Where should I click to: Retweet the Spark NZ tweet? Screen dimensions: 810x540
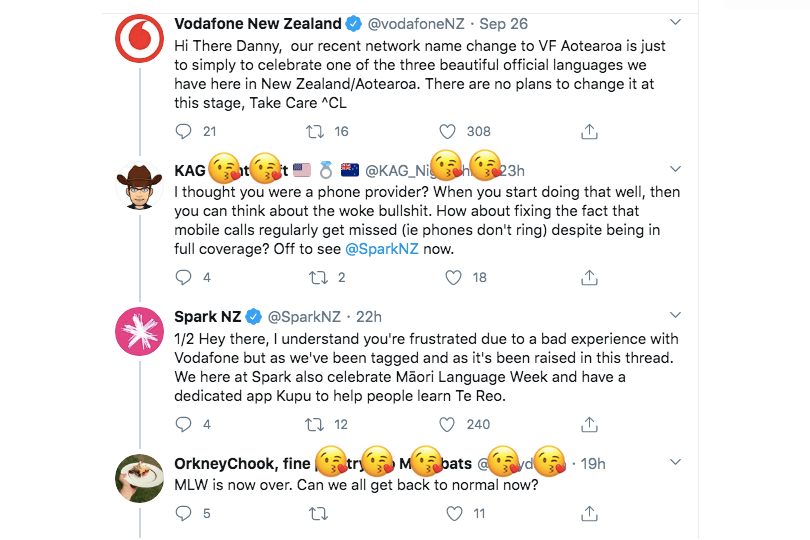[313, 424]
